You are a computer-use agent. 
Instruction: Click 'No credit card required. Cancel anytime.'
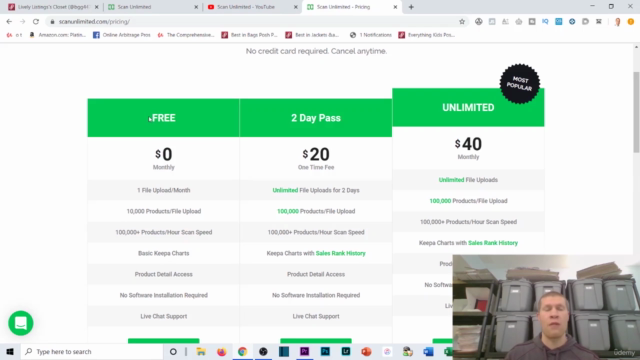pyautogui.click(x=316, y=51)
